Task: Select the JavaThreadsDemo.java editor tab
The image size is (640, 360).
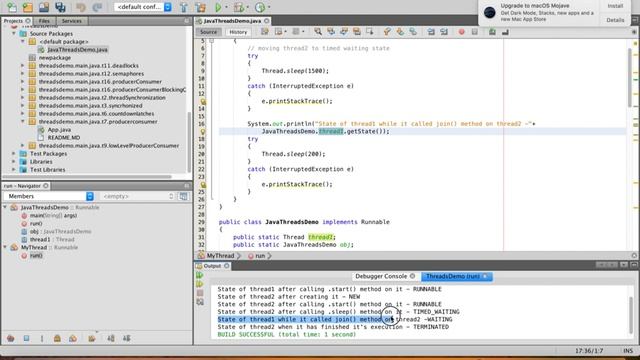Action: [x=232, y=21]
